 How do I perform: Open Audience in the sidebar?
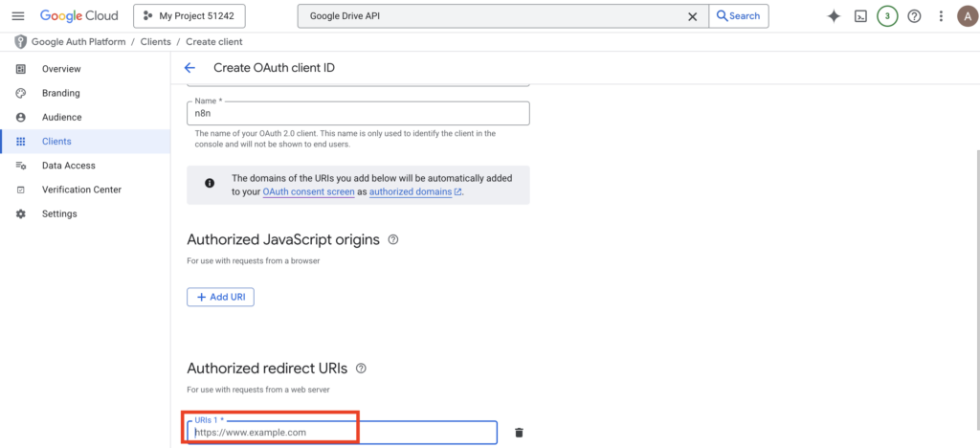[61, 117]
